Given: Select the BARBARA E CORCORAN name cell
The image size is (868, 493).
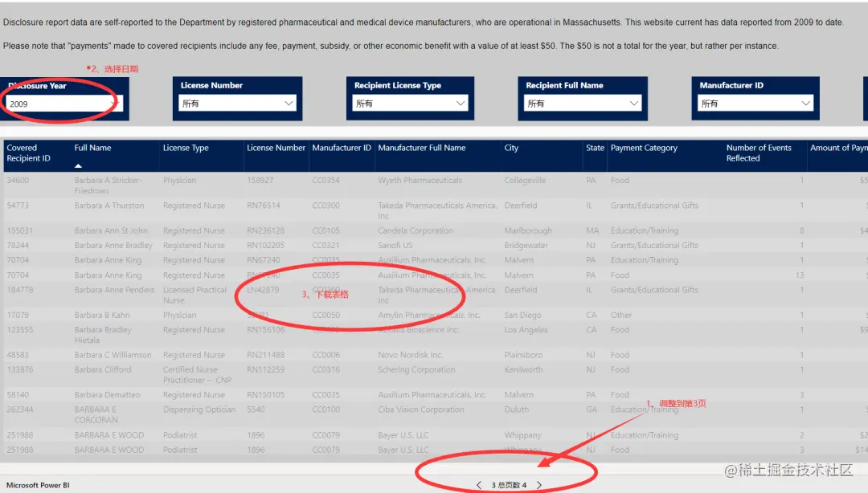Looking at the screenshot, I should [x=95, y=414].
